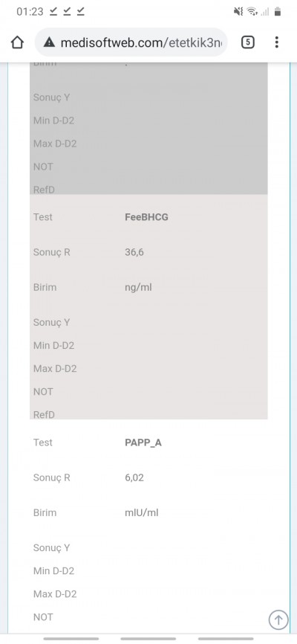Tap the browser home icon

click(17, 42)
